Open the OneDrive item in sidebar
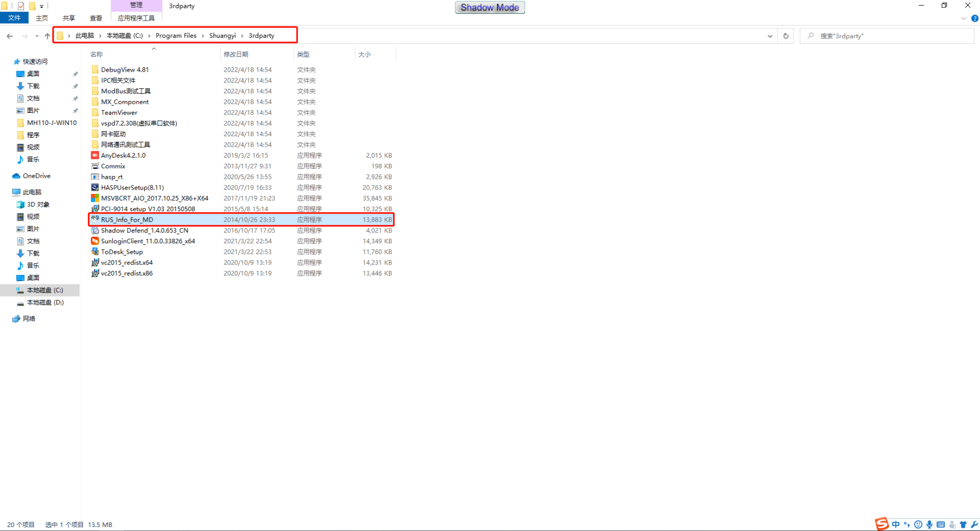980x531 pixels. click(36, 176)
